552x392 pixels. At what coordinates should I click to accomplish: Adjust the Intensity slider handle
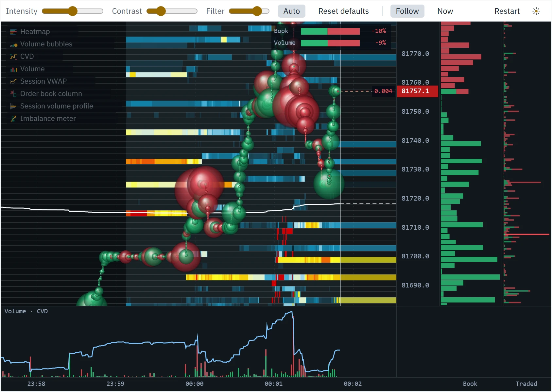73,11
